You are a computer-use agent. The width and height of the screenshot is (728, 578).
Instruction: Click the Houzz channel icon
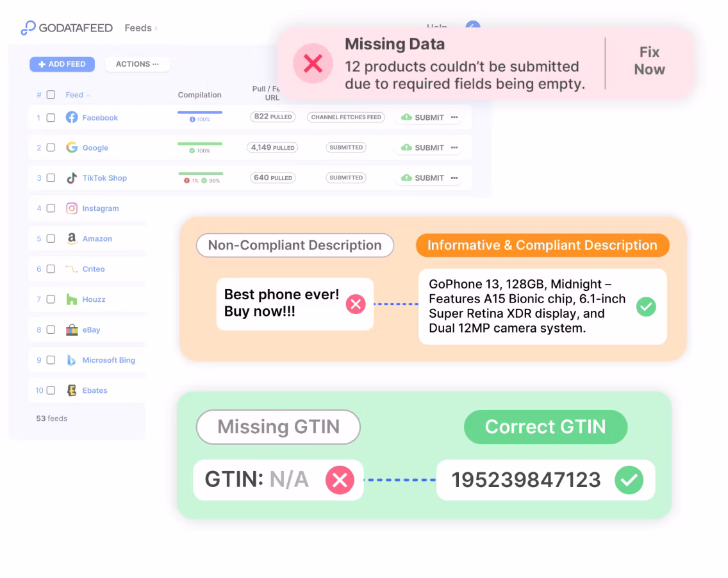[72, 299]
